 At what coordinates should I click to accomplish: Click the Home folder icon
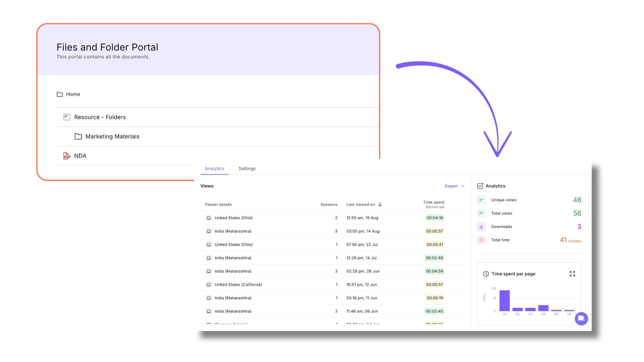coord(59,94)
